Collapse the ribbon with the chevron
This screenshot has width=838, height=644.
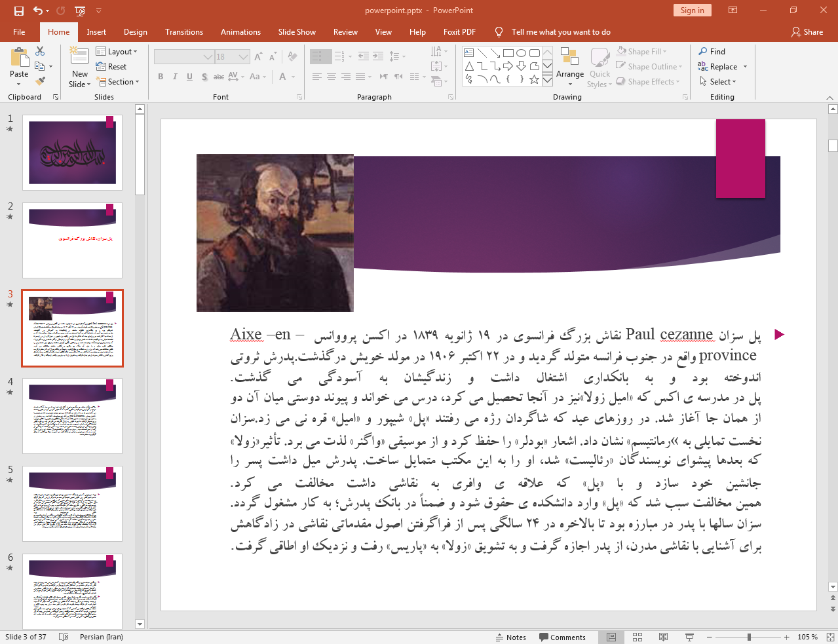[829, 98]
